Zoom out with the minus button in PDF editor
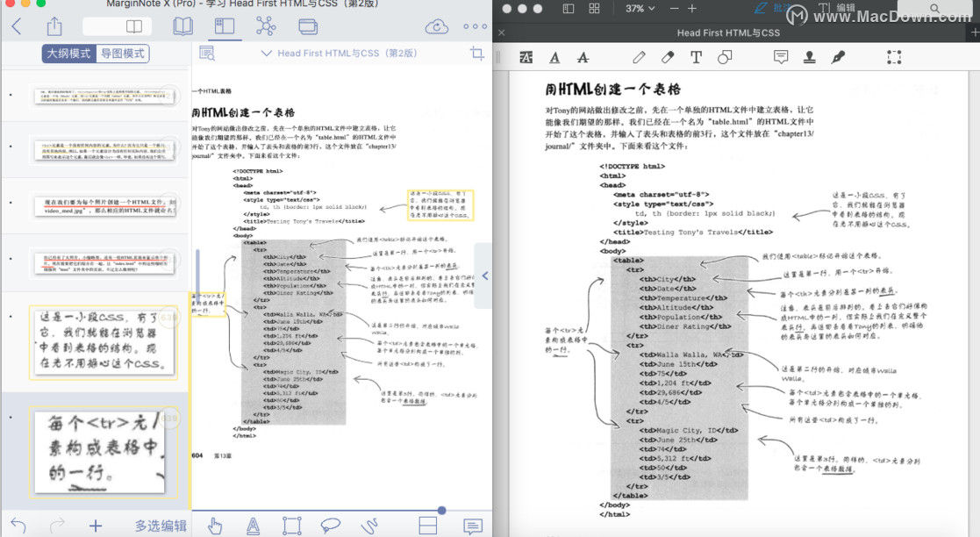 coord(674,9)
